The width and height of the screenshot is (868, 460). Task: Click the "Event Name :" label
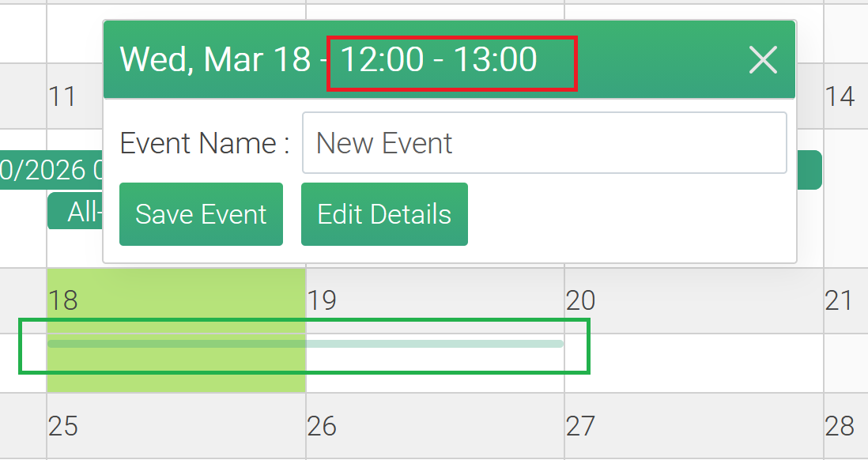[x=204, y=144]
